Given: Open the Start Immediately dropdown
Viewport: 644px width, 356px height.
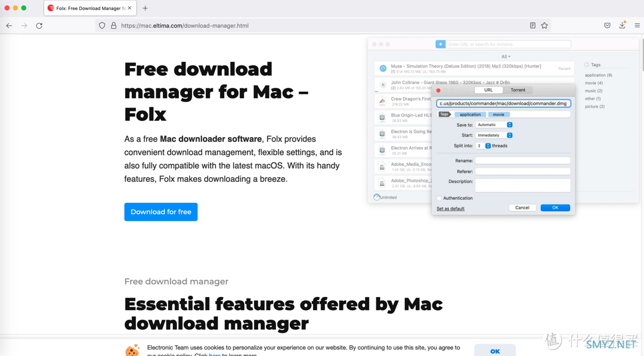Looking at the screenshot, I should (x=494, y=135).
